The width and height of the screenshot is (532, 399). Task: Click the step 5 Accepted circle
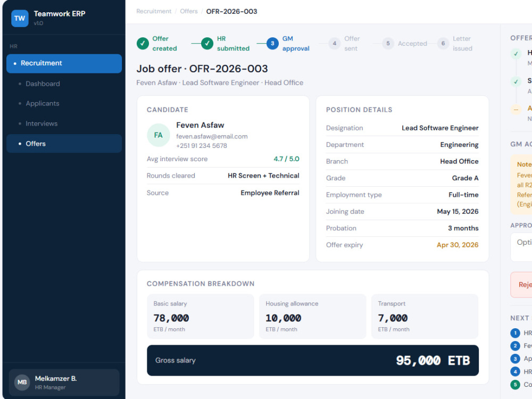[x=388, y=44]
